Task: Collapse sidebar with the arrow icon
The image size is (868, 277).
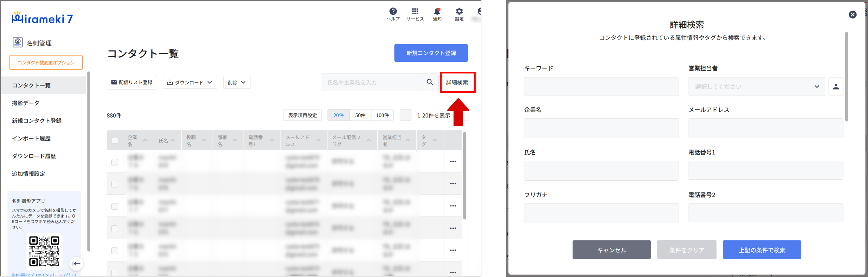Action: (76, 264)
